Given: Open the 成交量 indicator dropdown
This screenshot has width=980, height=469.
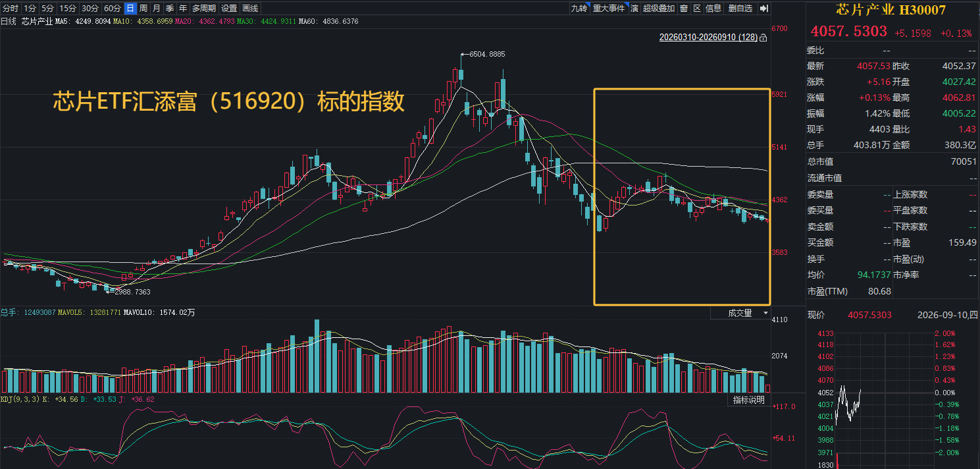Looking at the screenshot, I should 740,314.
